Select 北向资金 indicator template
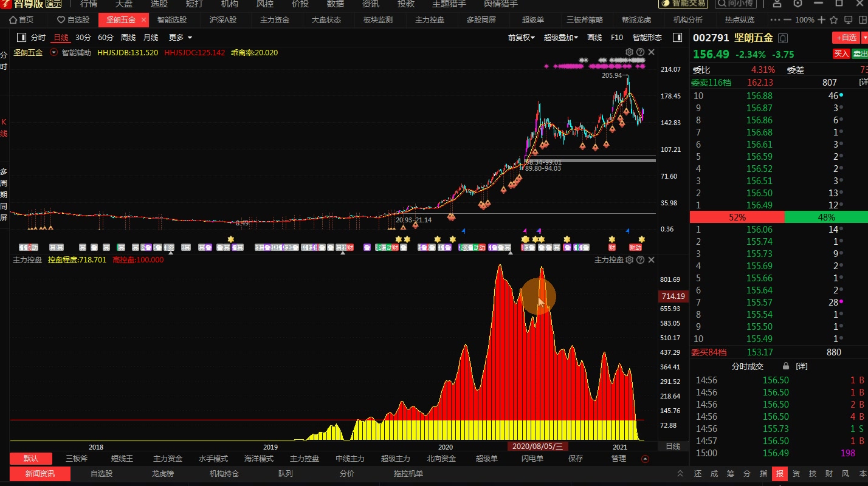The image size is (868, 486). point(441,459)
